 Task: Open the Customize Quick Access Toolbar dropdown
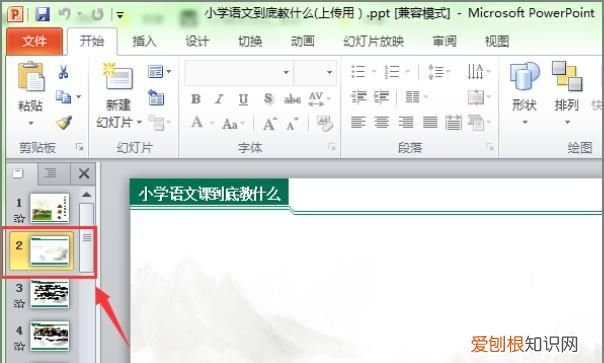point(120,15)
